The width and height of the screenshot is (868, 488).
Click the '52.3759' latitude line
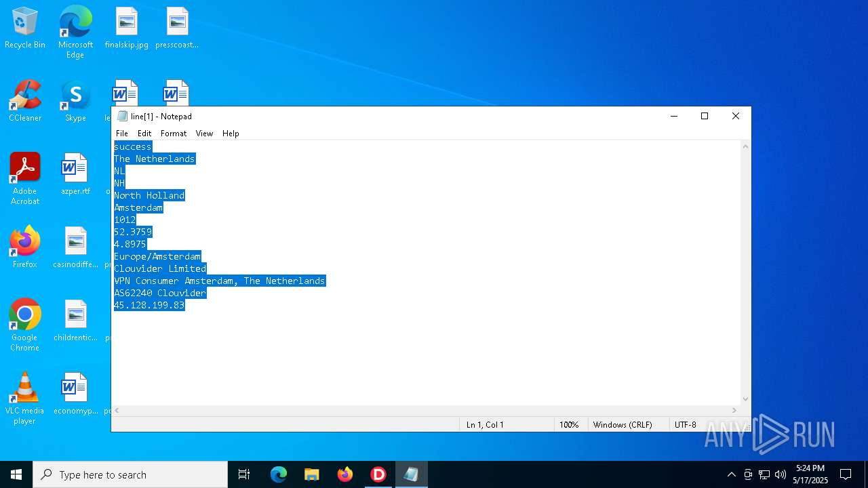click(x=133, y=232)
